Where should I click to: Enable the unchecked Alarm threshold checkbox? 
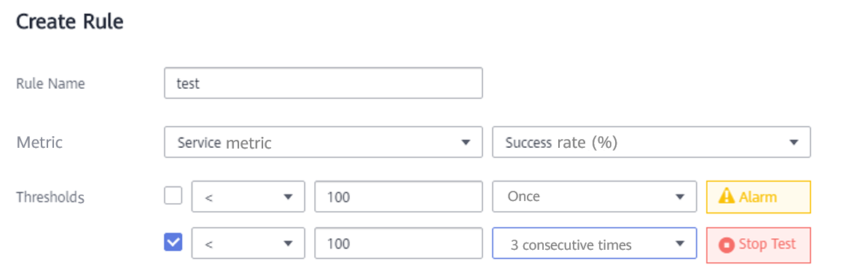coord(173,195)
